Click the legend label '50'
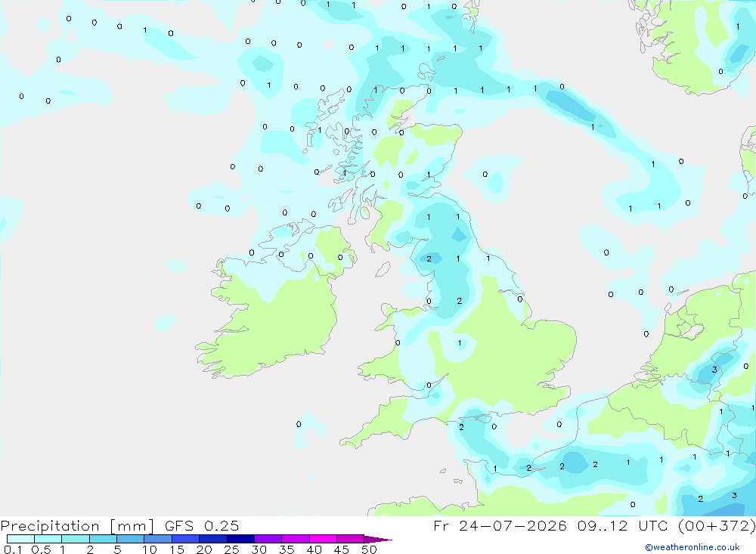This screenshot has height=554, width=756. [369, 549]
